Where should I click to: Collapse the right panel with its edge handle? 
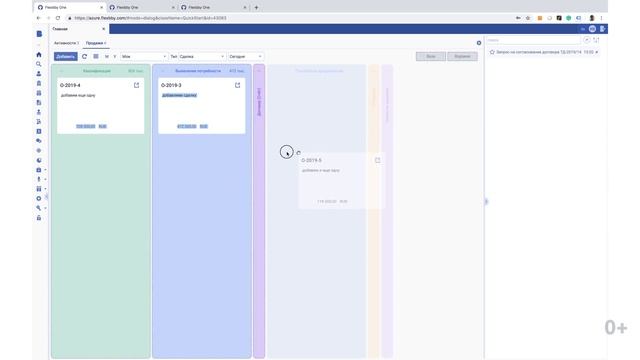click(486, 201)
